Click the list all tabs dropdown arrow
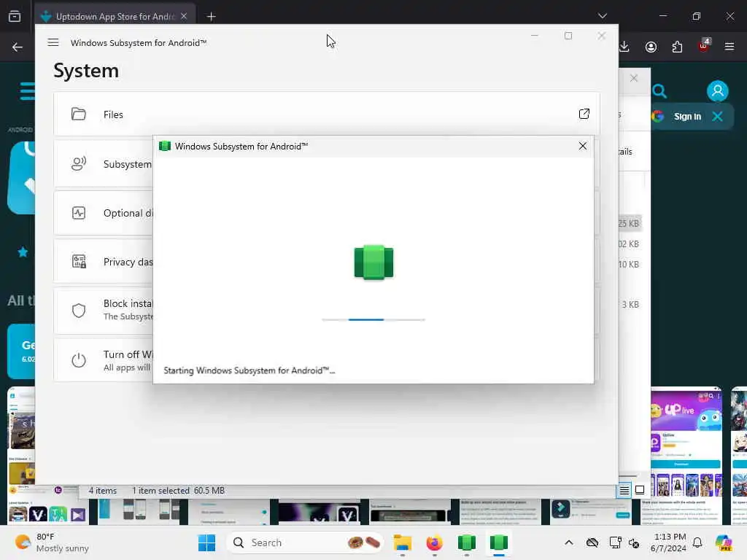 (602, 16)
